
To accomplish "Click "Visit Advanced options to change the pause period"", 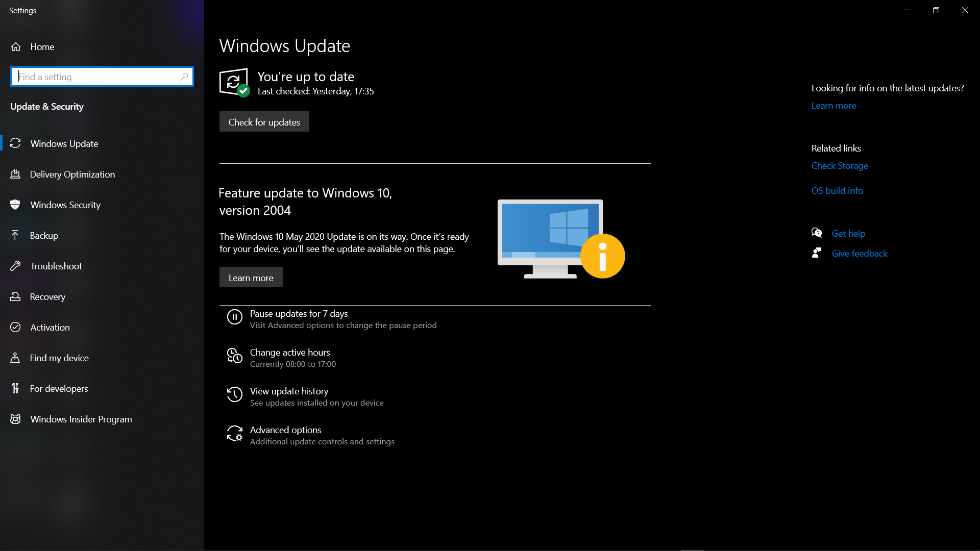I will [343, 325].
